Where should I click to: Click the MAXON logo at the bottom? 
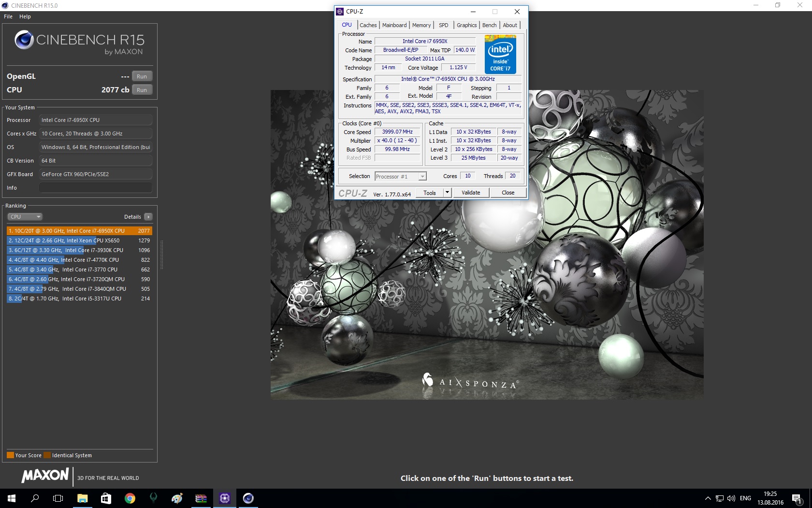[x=45, y=476]
